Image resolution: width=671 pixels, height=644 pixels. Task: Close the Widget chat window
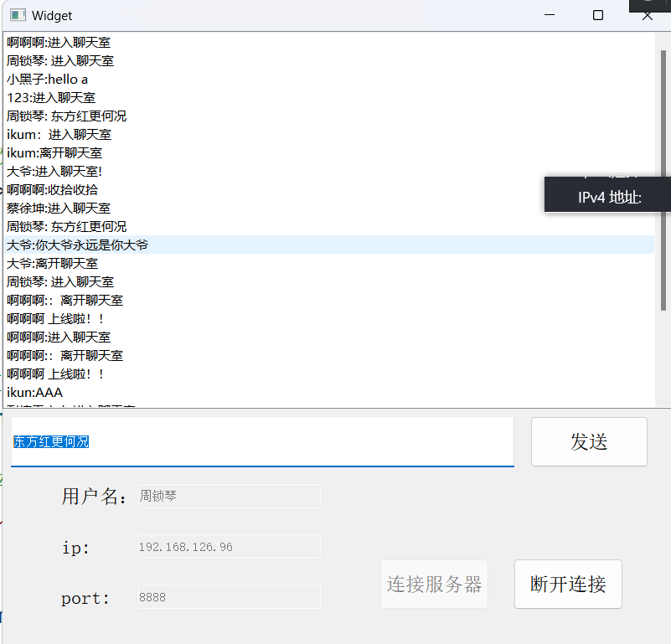pyautogui.click(x=647, y=16)
